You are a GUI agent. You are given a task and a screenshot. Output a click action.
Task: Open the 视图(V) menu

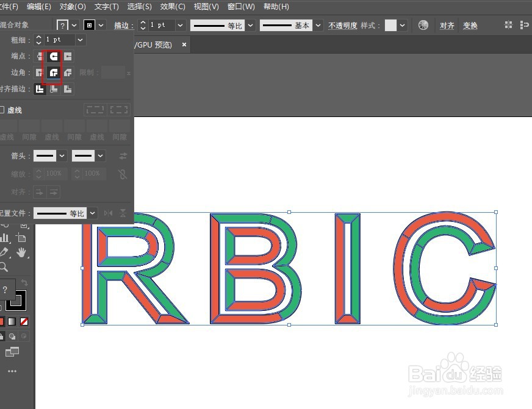206,7
